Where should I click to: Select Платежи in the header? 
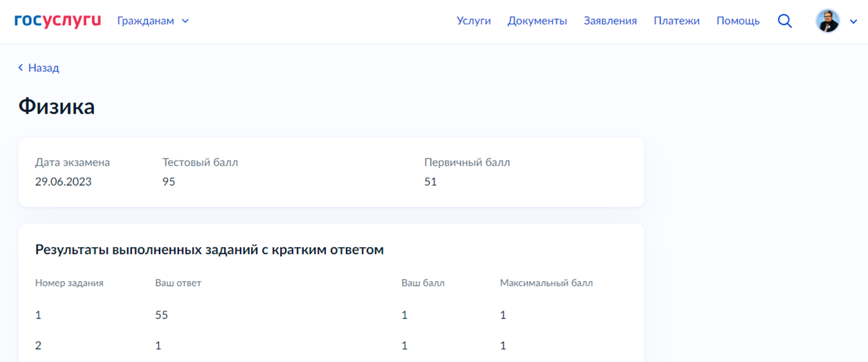676,21
